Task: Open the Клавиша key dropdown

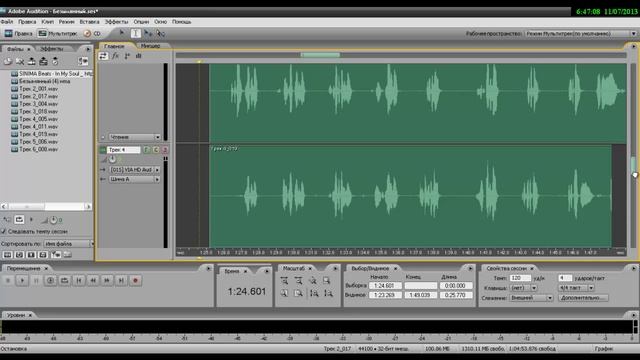Action: 524,288
